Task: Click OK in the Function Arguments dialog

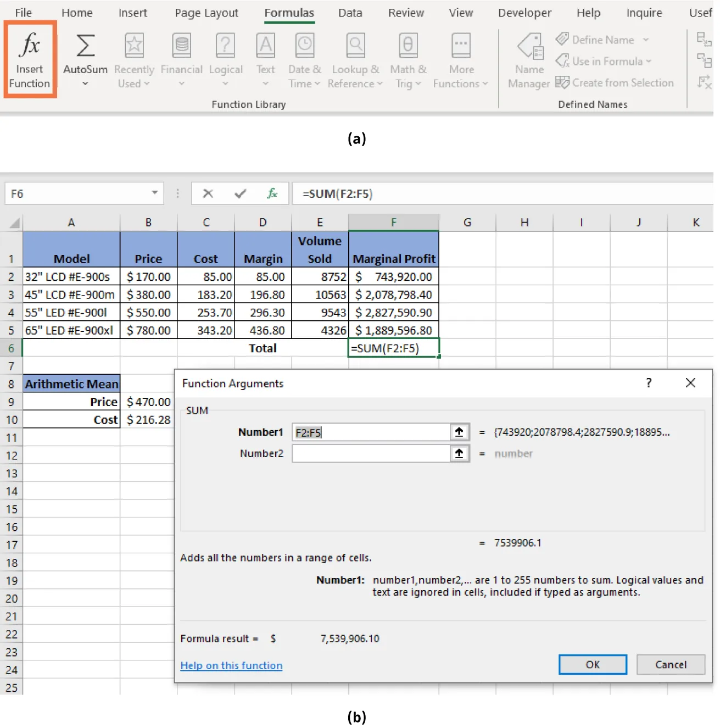Action: (x=592, y=664)
